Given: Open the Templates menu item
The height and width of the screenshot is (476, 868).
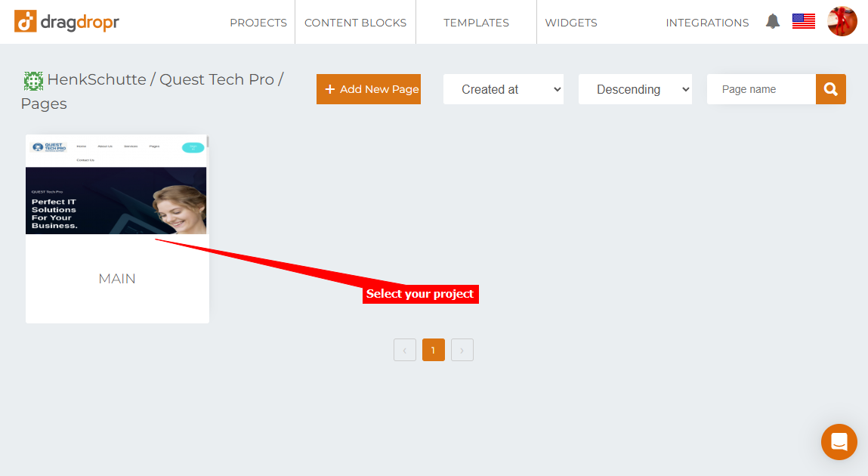Looking at the screenshot, I should point(476,23).
